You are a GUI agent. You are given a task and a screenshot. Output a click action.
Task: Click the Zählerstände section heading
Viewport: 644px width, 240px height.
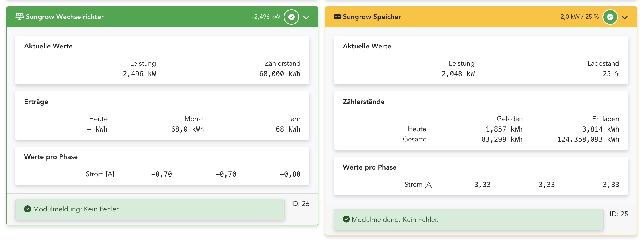click(x=364, y=102)
